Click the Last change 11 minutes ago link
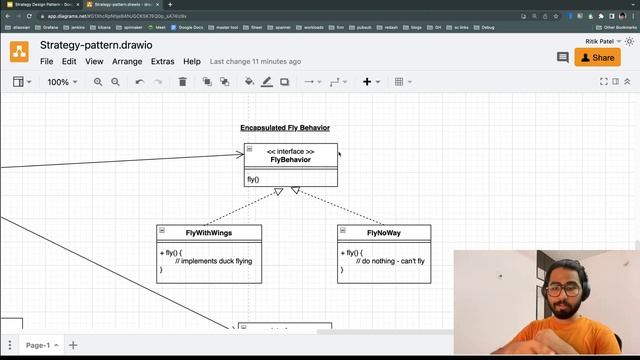The image size is (640, 360). point(256,61)
